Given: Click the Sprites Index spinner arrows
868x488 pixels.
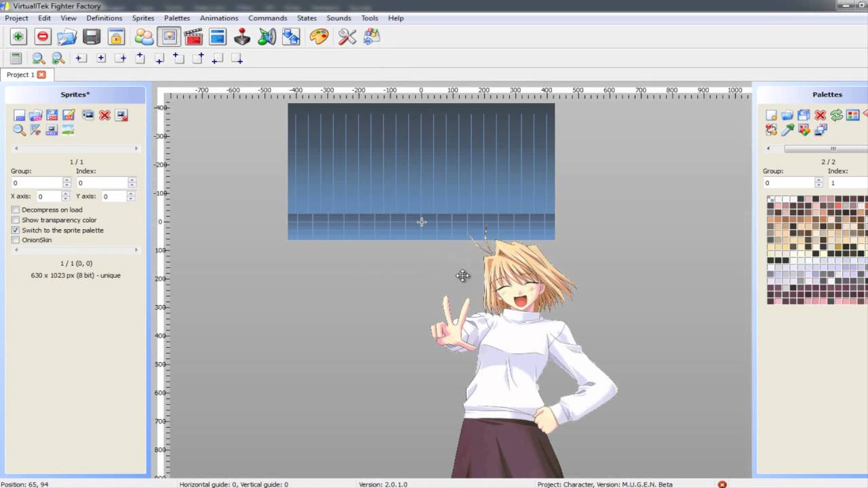Looking at the screenshot, I should (132, 183).
